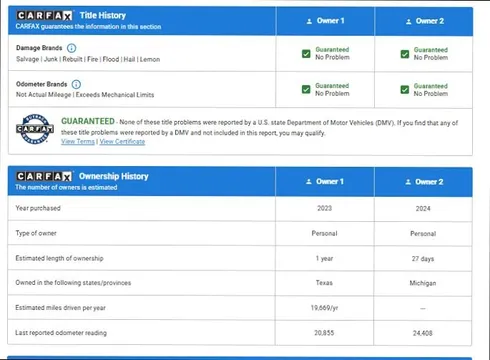Click the Damage Brands info icon
490x360 pixels.
pos(71,48)
